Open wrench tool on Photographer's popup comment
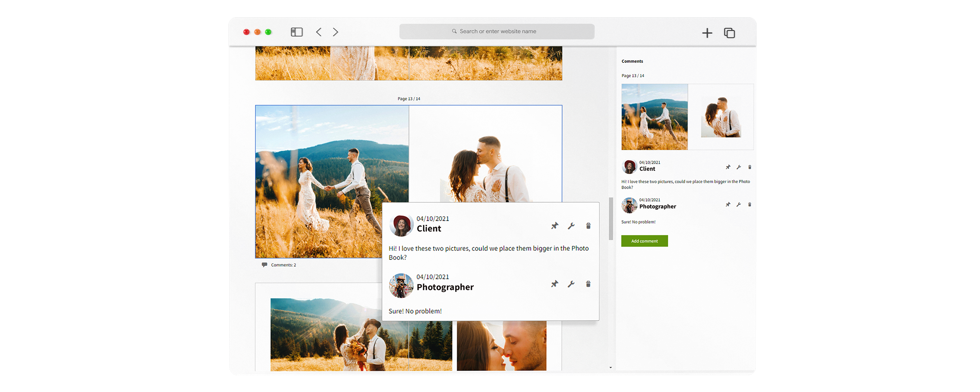980x392 pixels. [571, 284]
